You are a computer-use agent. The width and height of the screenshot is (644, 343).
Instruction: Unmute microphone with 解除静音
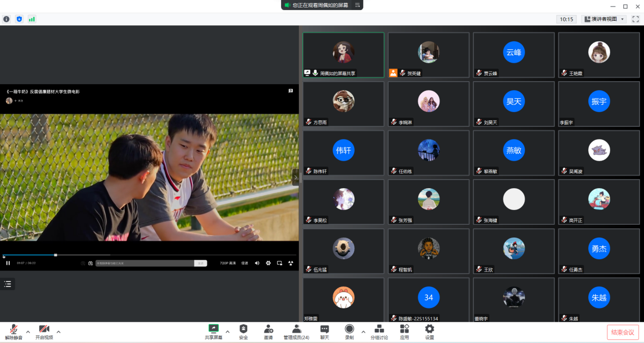(14, 332)
